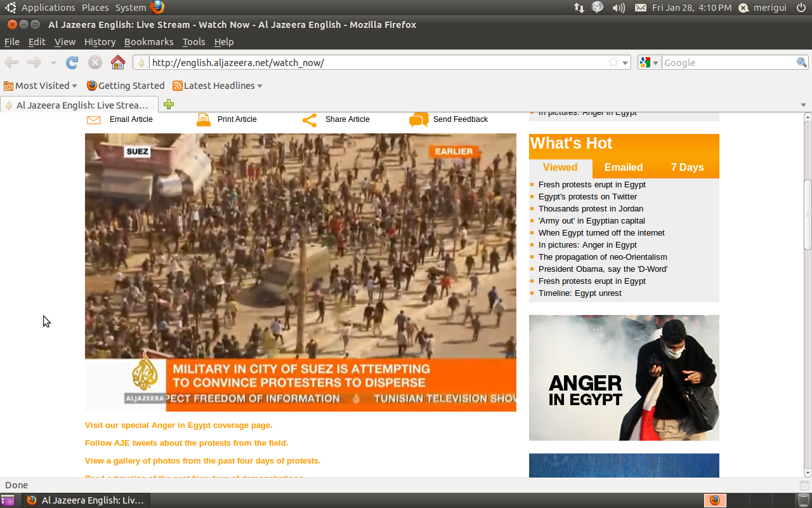Click the Forward navigation arrow
This screenshot has height=508, width=812.
click(x=34, y=62)
